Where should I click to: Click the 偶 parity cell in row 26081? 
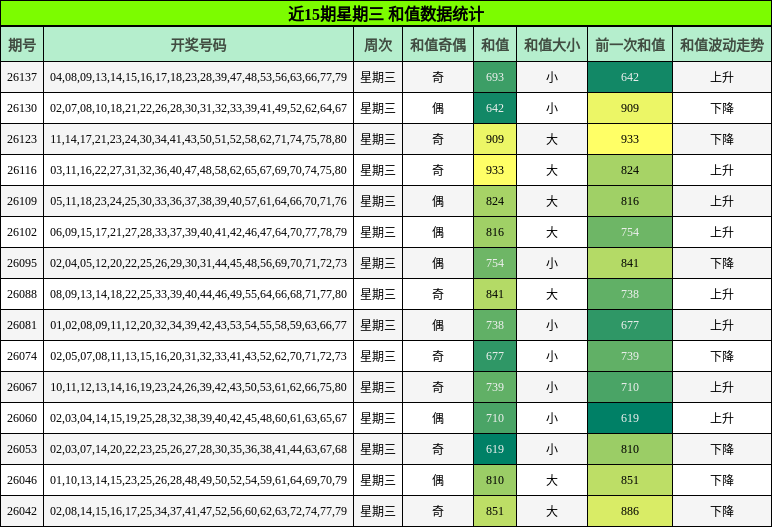click(x=438, y=325)
